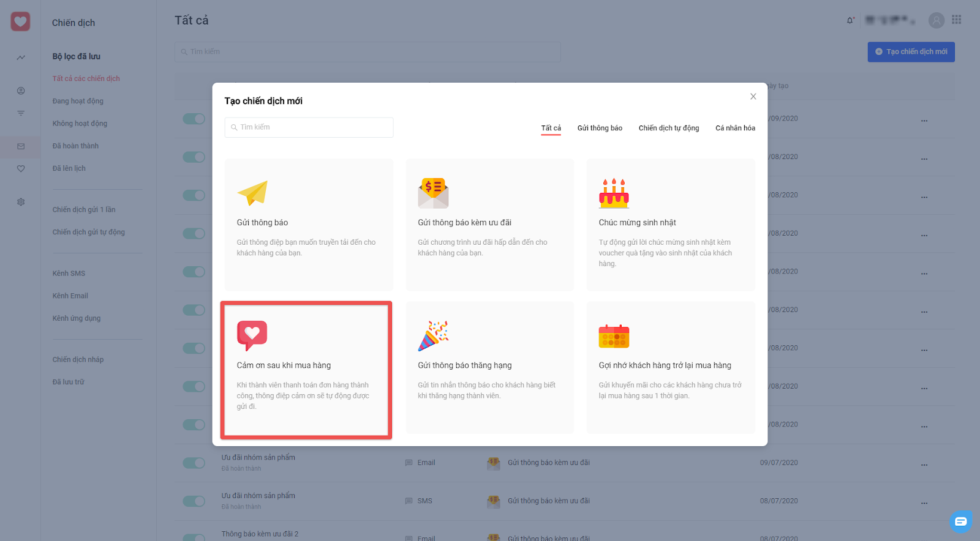Open Chiến dịch gửi tự động filter

(89, 232)
